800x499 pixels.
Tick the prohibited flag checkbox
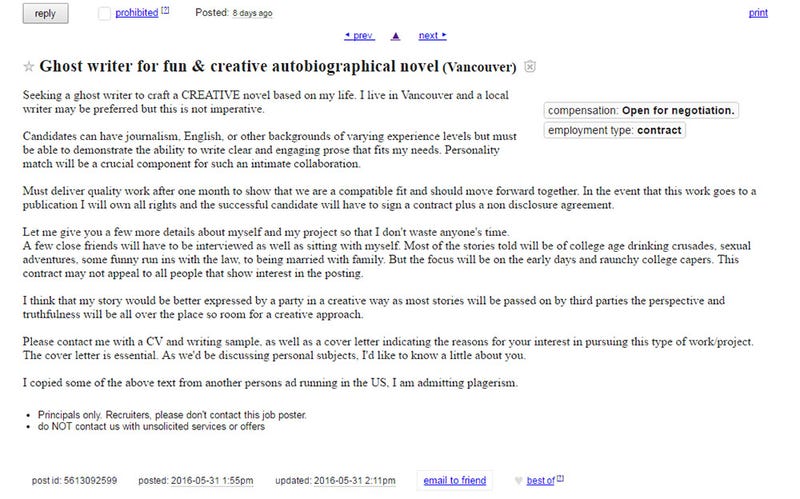tap(104, 14)
